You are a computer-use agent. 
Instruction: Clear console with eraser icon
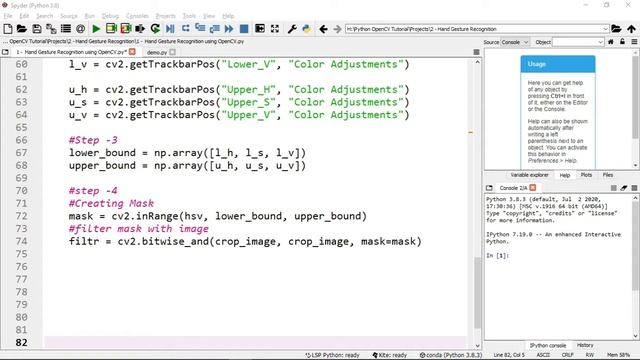(x=624, y=188)
